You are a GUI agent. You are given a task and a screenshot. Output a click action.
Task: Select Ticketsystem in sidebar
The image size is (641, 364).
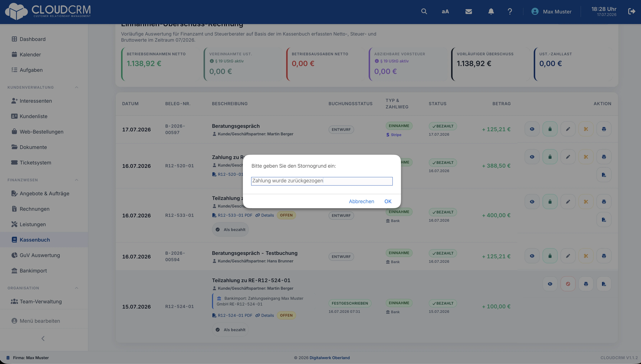(x=44, y=163)
